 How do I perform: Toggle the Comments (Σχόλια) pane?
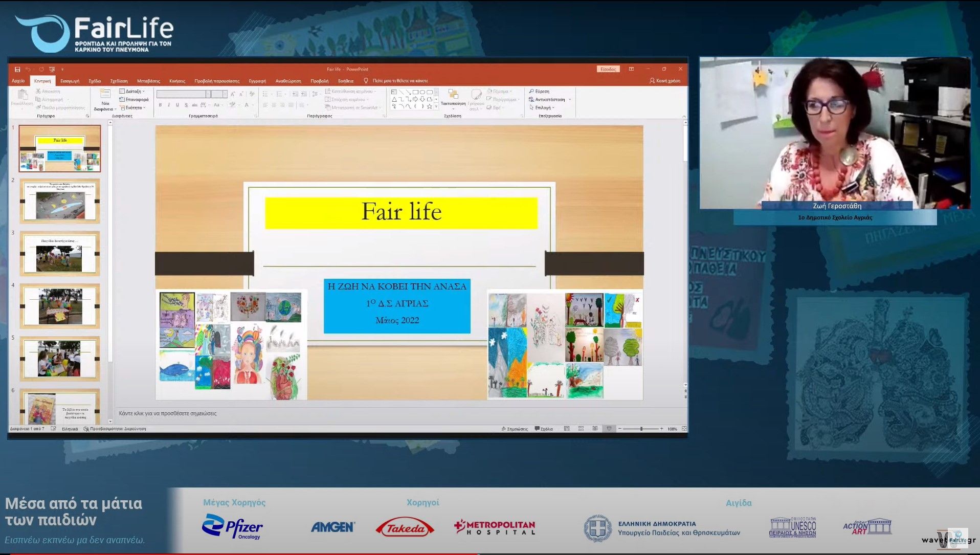coord(544,429)
